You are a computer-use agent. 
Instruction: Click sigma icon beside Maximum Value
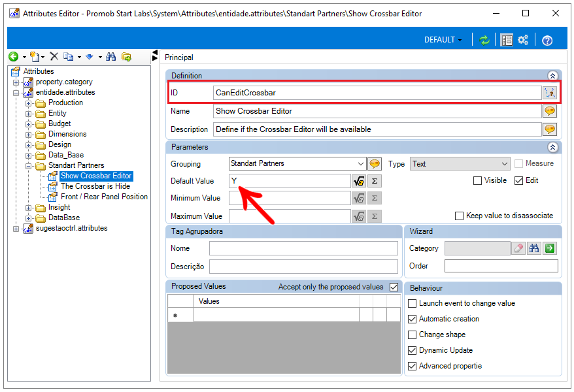coord(375,216)
